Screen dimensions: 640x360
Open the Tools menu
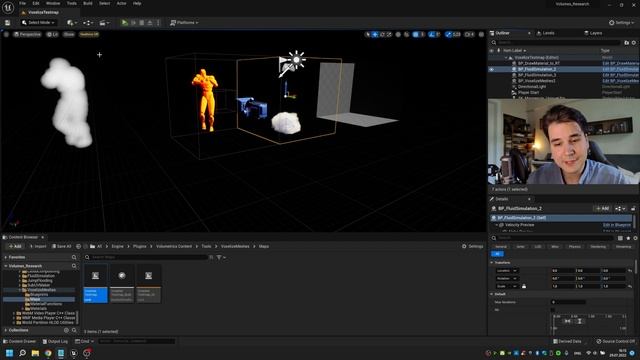[71, 3]
